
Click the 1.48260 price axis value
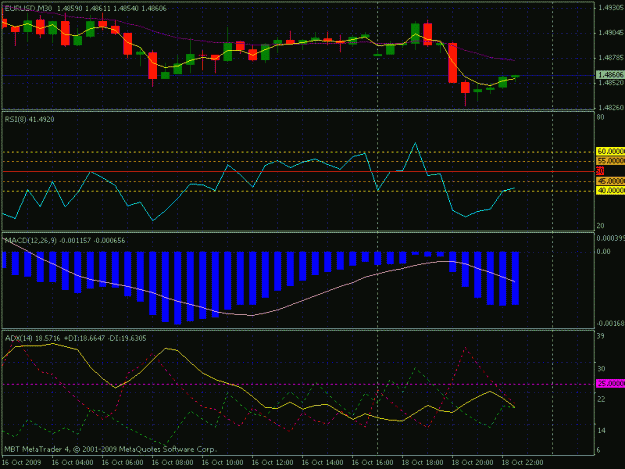point(611,108)
